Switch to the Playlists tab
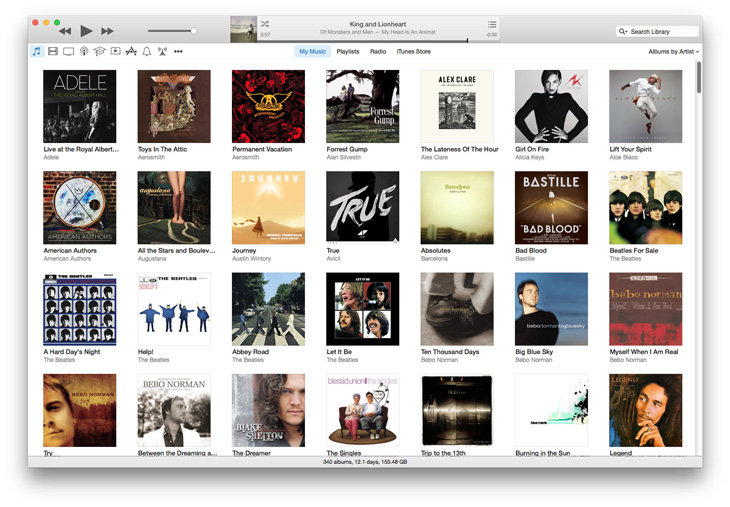The image size is (730, 507). click(x=348, y=52)
